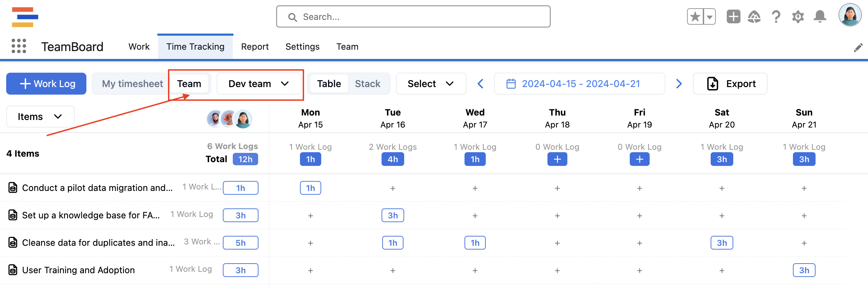Image resolution: width=868 pixels, height=290 pixels.
Task: Click the edit pencil icon
Action: coord(858,48)
